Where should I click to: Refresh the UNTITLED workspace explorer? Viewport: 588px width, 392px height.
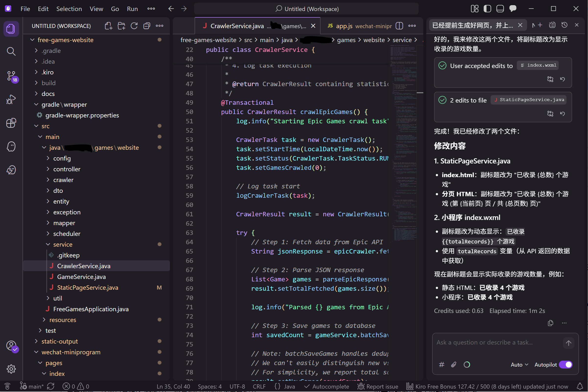134,25
